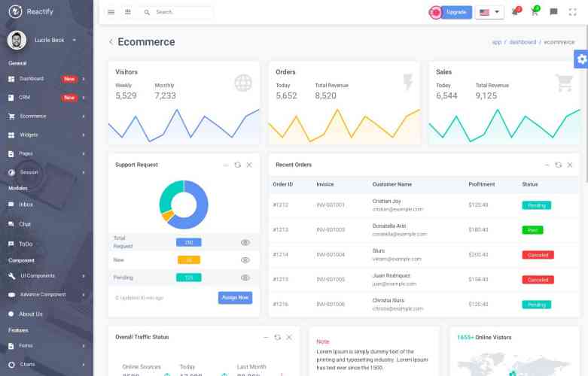Click the Customer Name column header
Screen dimensions: 588x376
[392, 184]
